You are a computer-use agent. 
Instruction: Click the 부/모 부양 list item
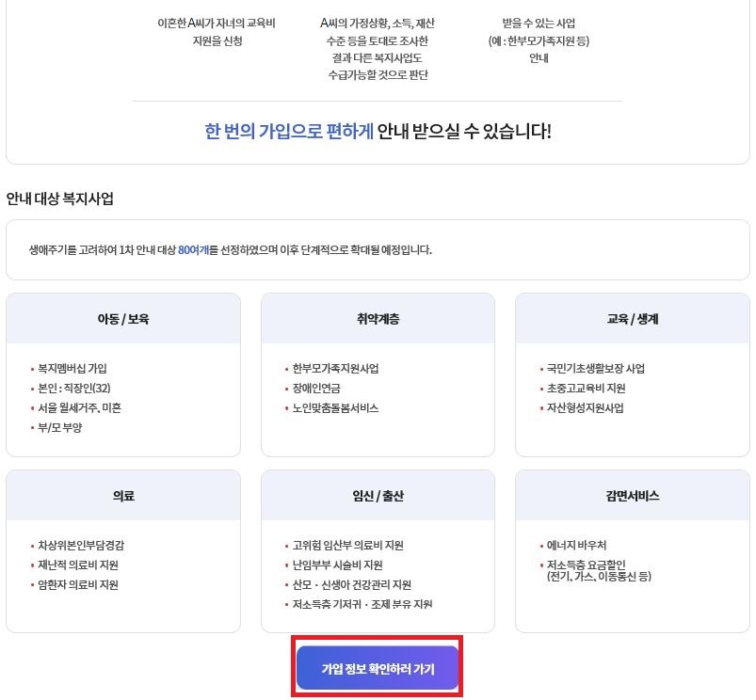pos(60,428)
